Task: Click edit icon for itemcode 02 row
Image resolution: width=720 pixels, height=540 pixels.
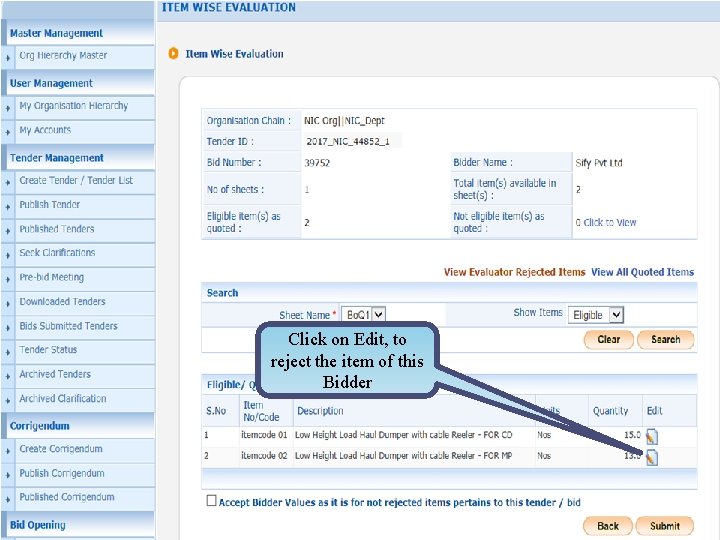Action: point(652,457)
